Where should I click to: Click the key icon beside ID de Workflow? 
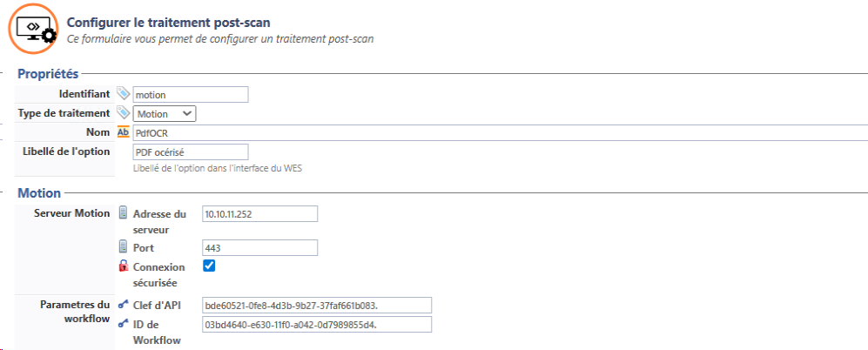(x=123, y=324)
